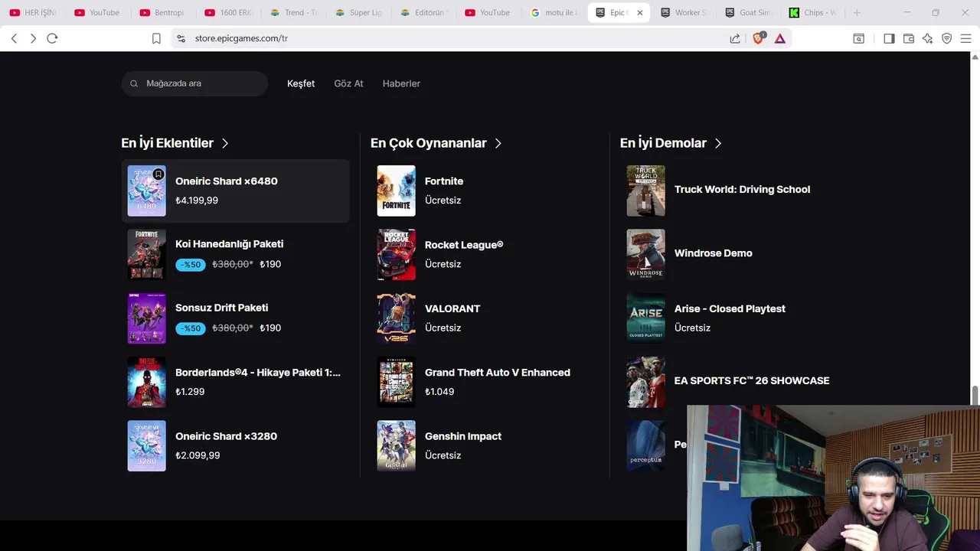
Task: Open the Haberler navigation tab
Action: (x=401, y=83)
